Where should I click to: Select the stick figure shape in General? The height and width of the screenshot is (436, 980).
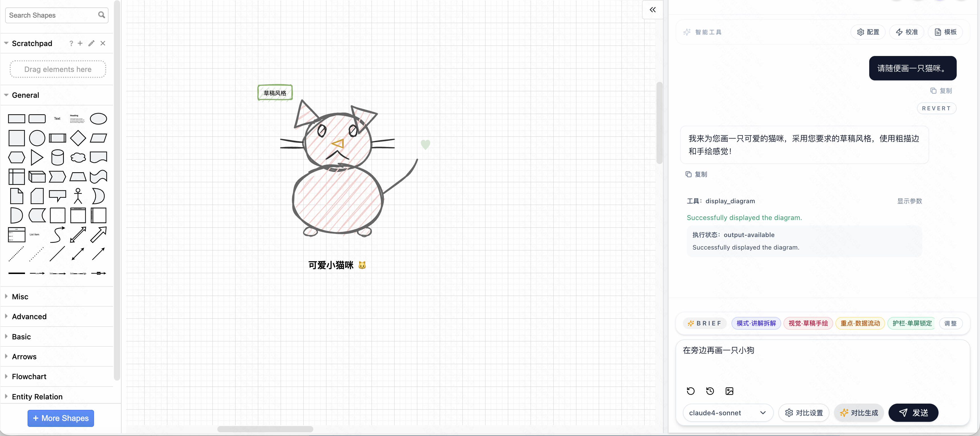pos(78,196)
